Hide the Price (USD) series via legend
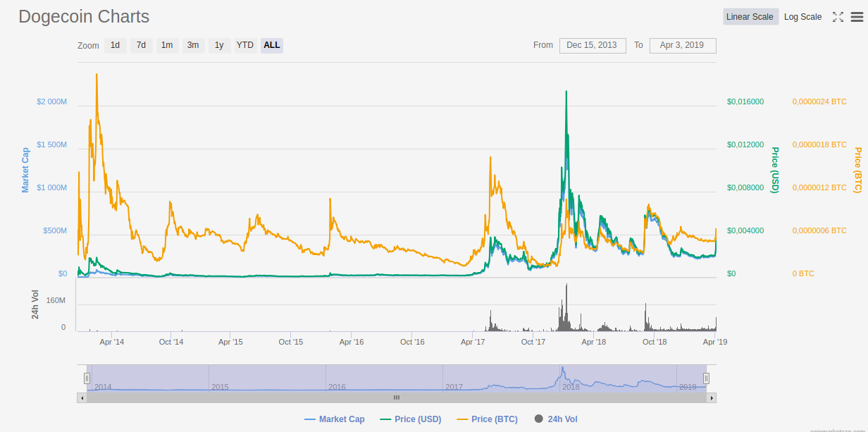 tap(411, 419)
